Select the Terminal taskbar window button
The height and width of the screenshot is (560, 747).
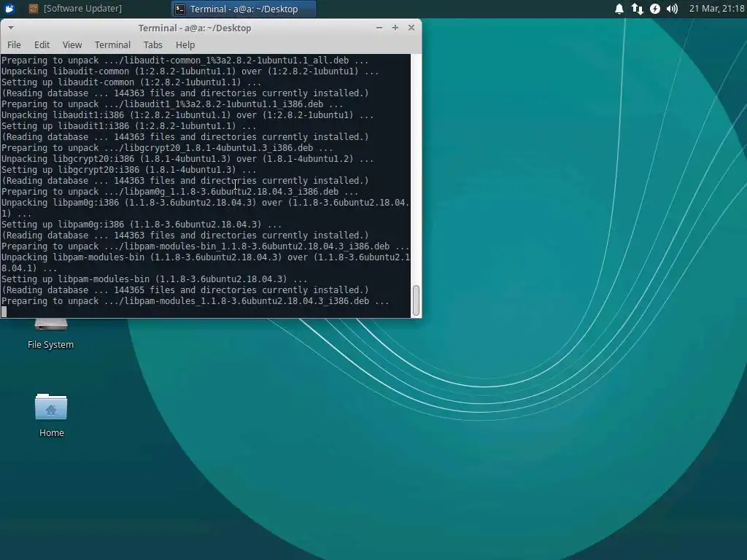pos(243,9)
